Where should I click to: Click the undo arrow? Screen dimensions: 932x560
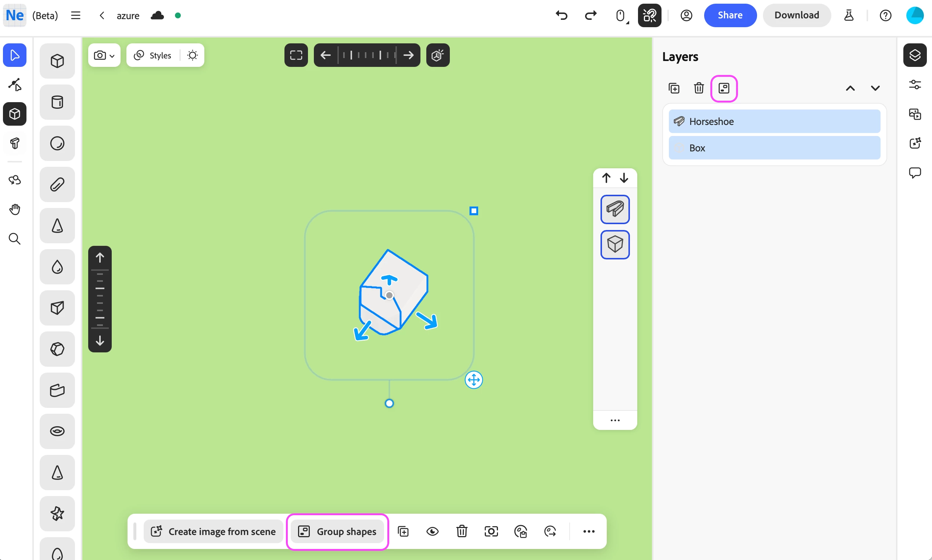pyautogui.click(x=562, y=15)
